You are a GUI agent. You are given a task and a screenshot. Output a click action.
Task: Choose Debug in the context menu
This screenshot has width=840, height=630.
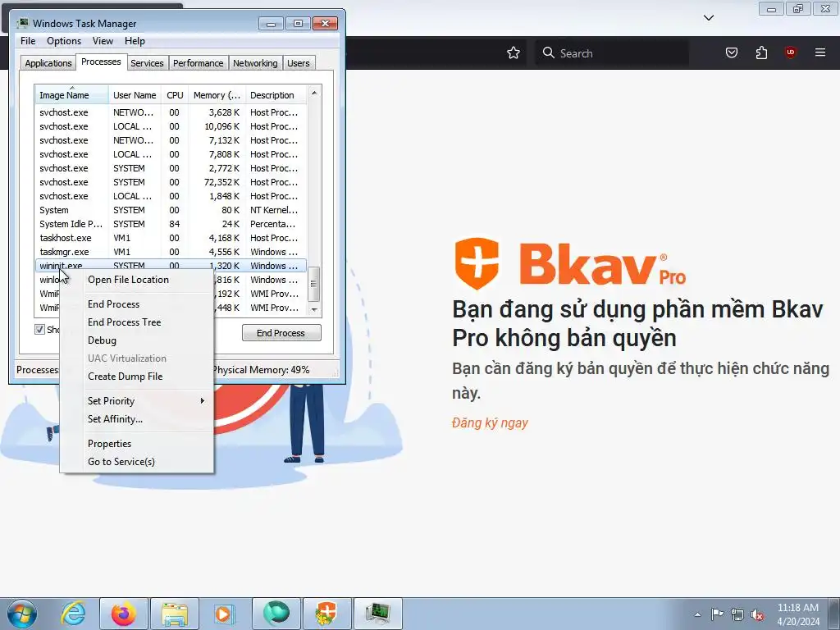(x=137, y=340)
